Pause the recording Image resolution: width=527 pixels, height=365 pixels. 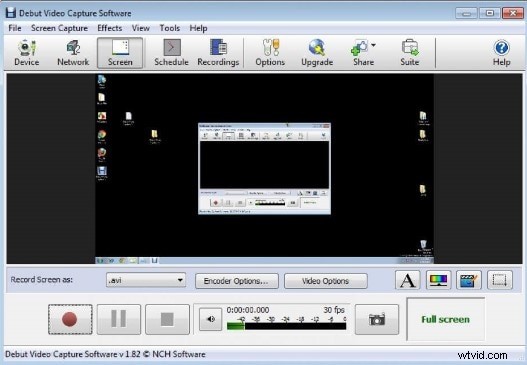pyautogui.click(x=119, y=319)
